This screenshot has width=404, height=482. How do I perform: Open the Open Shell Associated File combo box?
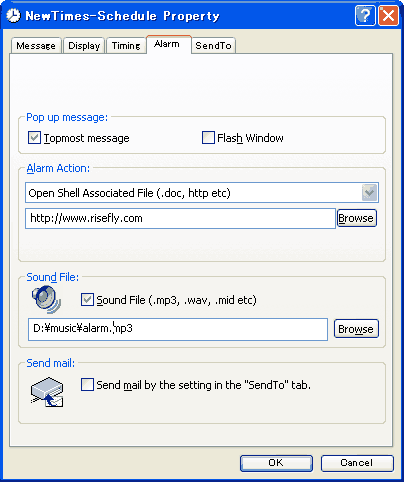(202, 193)
